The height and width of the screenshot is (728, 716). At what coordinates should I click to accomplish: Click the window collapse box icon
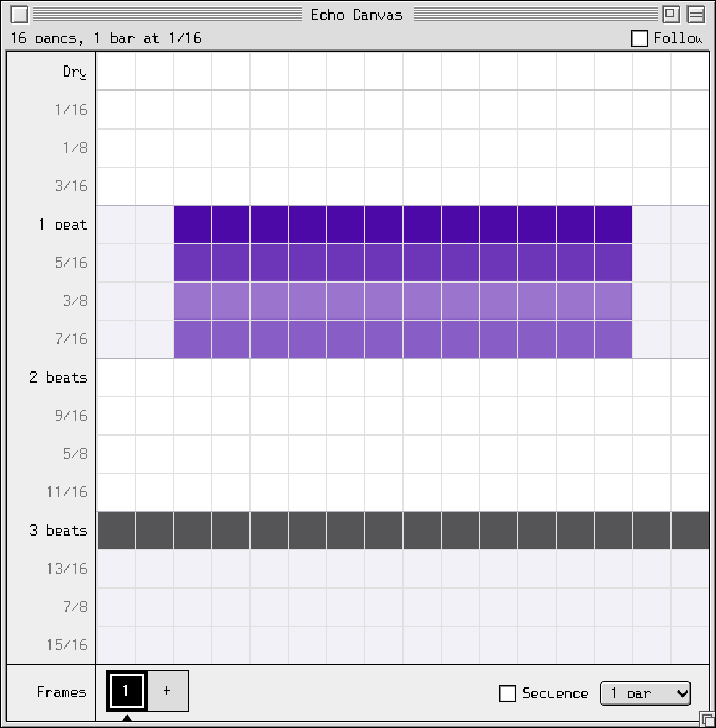[x=696, y=14]
